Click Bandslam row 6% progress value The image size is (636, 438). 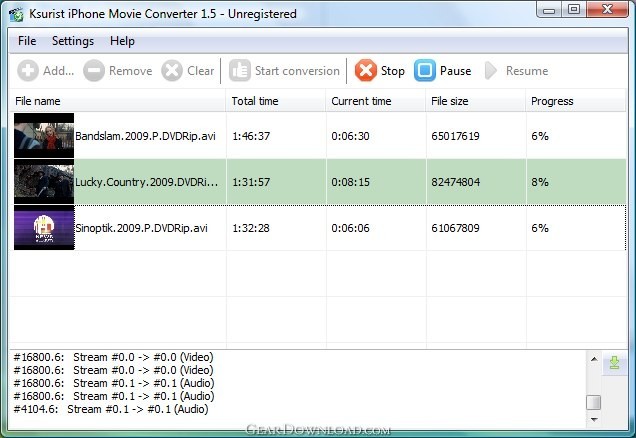(540, 136)
